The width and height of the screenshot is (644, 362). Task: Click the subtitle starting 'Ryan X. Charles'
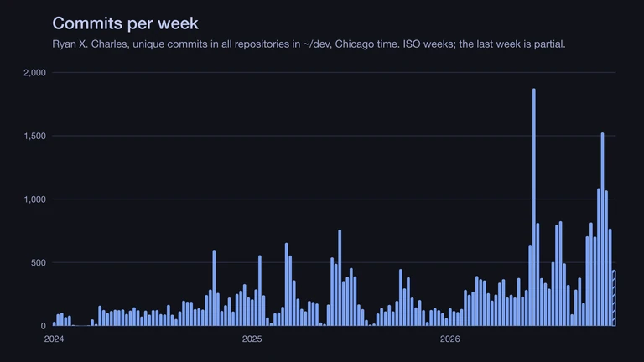coord(309,44)
